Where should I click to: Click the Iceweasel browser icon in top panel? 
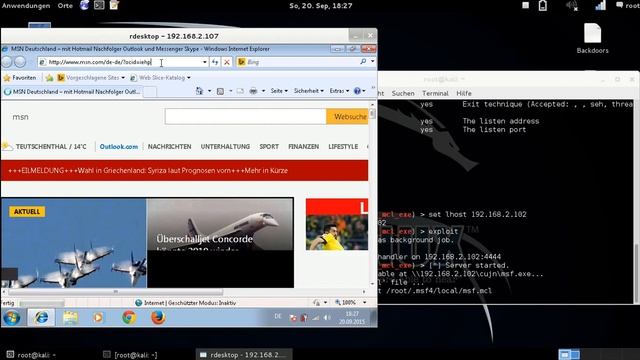(84, 5)
